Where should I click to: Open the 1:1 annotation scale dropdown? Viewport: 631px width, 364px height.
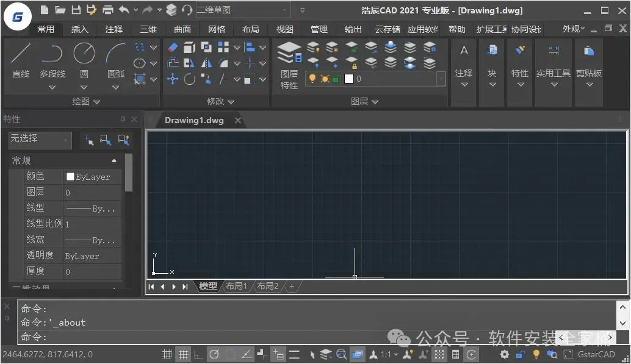pyautogui.click(x=389, y=354)
